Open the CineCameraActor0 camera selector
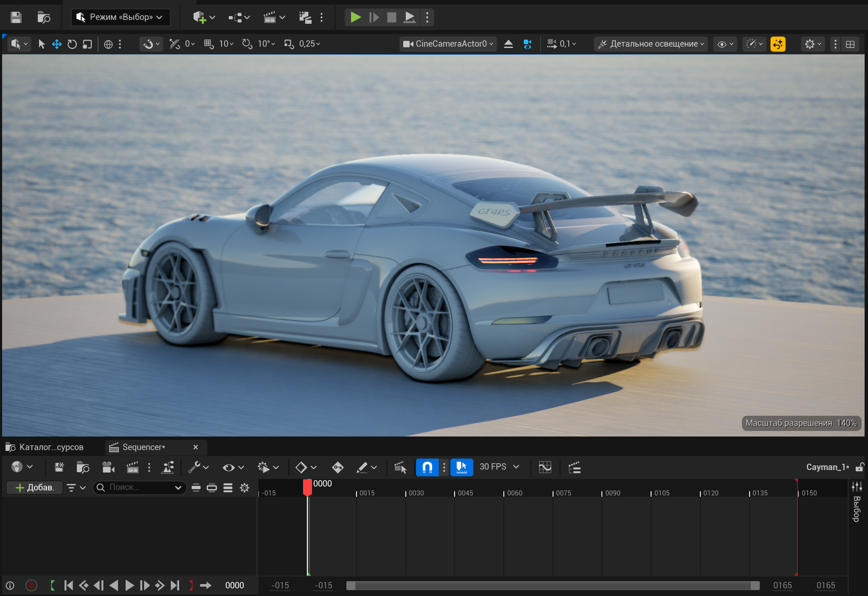The image size is (868, 596). [x=448, y=44]
